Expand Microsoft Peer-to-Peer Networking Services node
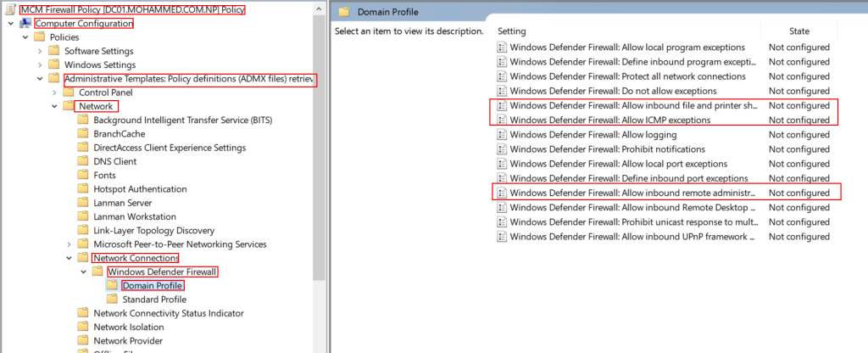 click(69, 244)
